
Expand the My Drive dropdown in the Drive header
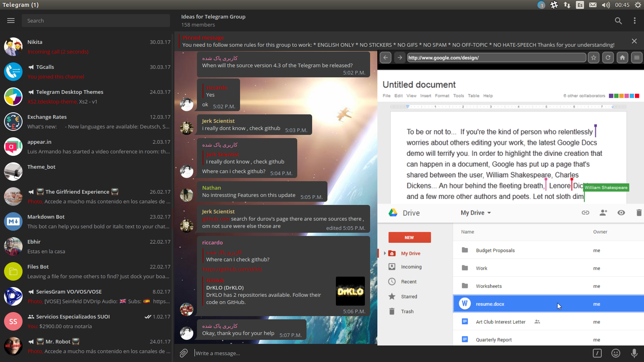pyautogui.click(x=476, y=213)
